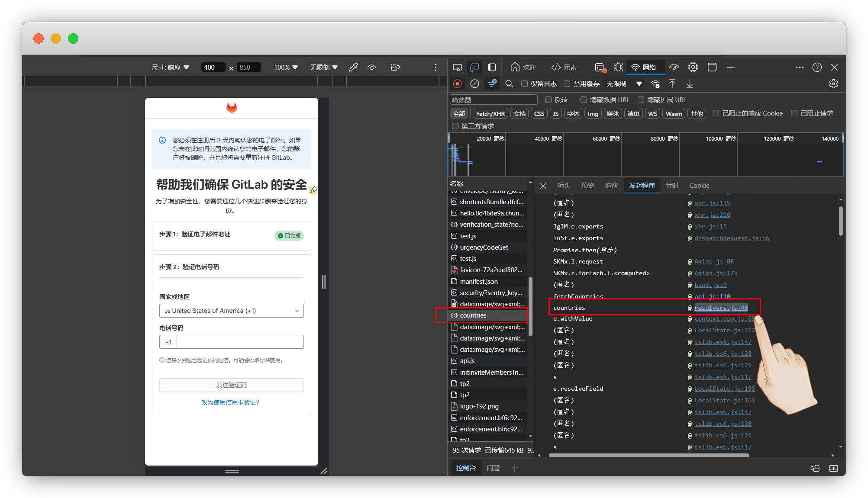The width and height of the screenshot is (868, 498).
Task: Switch to the 计时 tab
Action: point(672,186)
